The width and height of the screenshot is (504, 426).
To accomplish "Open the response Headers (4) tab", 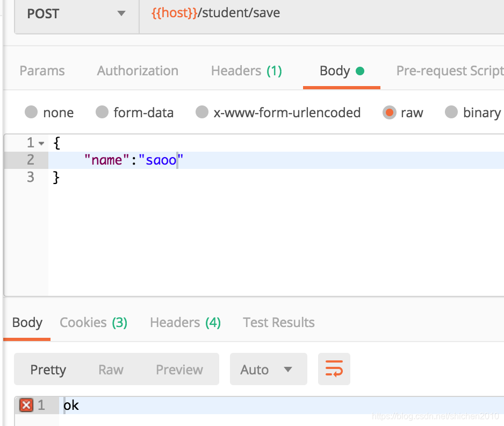I will (185, 323).
